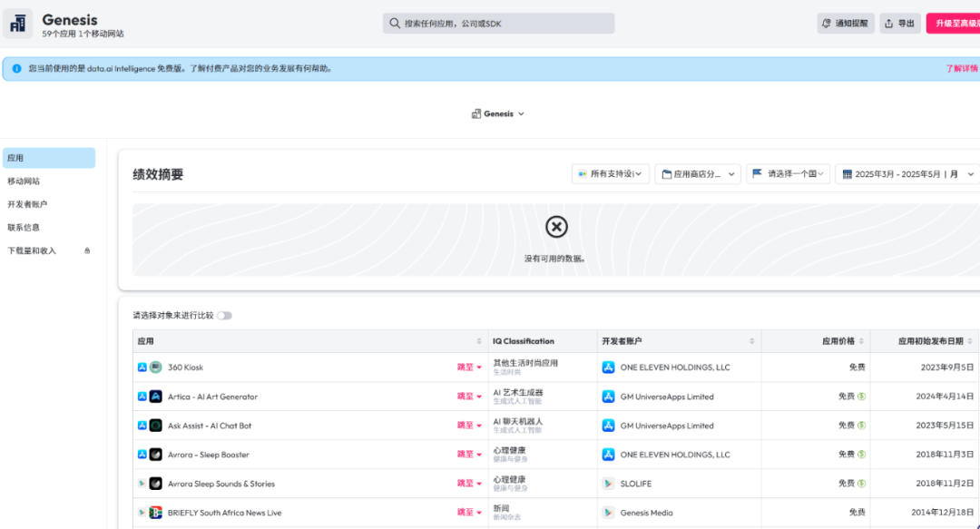The width and height of the screenshot is (980, 529).
Task: Open the Genesis Media developer account link
Action: (646, 513)
